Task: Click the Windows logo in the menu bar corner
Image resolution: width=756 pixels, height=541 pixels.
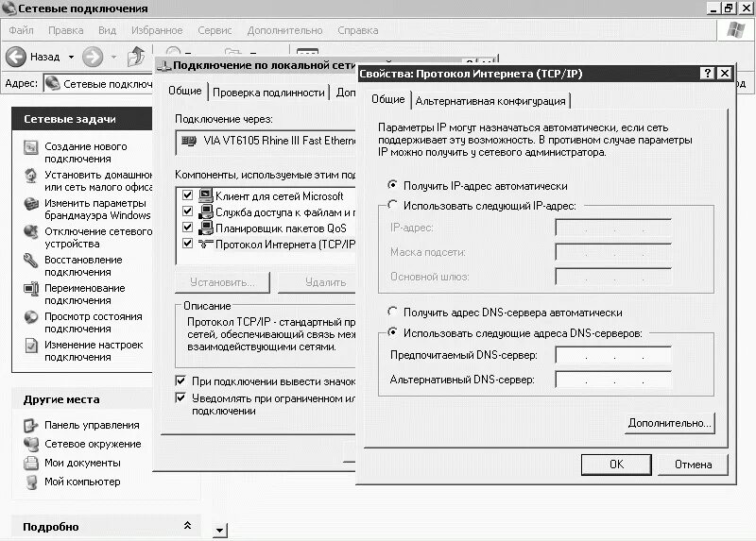Action: click(x=736, y=30)
